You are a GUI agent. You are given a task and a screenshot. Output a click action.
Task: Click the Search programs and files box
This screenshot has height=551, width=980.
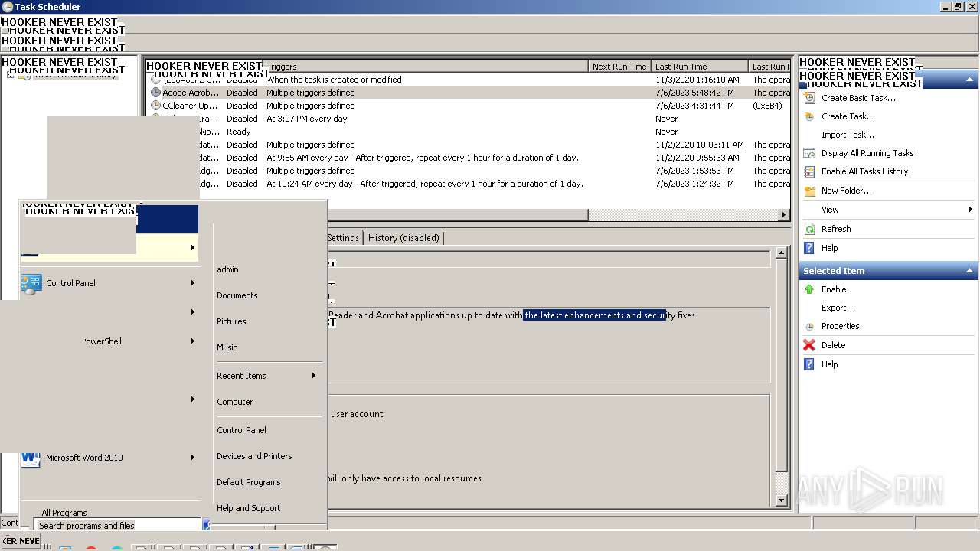(117, 525)
